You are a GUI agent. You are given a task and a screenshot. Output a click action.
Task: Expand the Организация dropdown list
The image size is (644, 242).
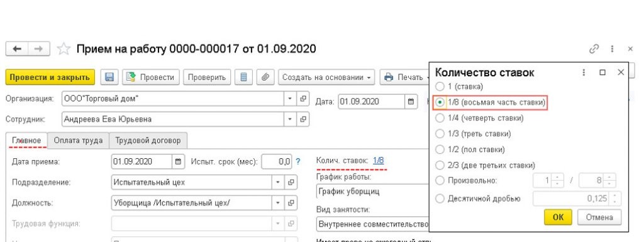click(290, 99)
